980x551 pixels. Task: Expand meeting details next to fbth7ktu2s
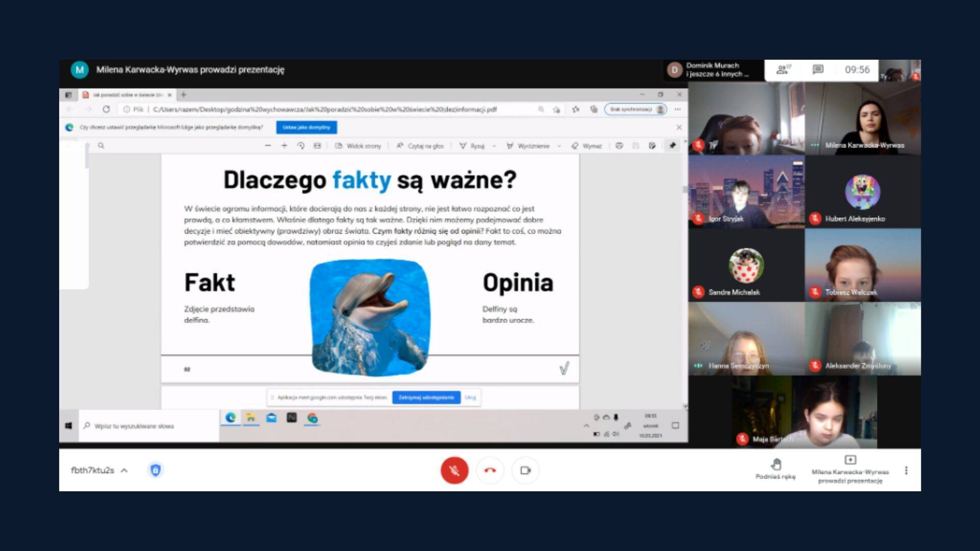click(124, 470)
